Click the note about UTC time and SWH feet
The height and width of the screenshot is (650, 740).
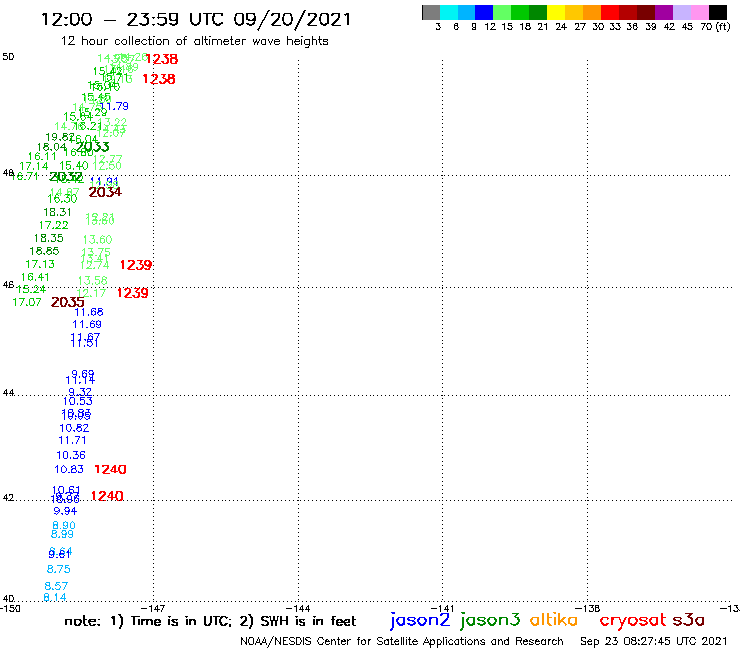click(210, 621)
